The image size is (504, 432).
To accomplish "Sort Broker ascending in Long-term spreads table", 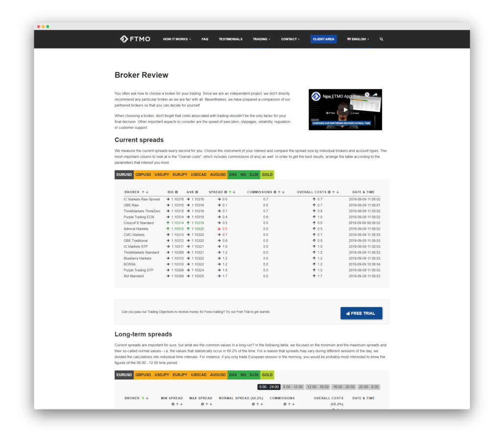I will 143,398.
